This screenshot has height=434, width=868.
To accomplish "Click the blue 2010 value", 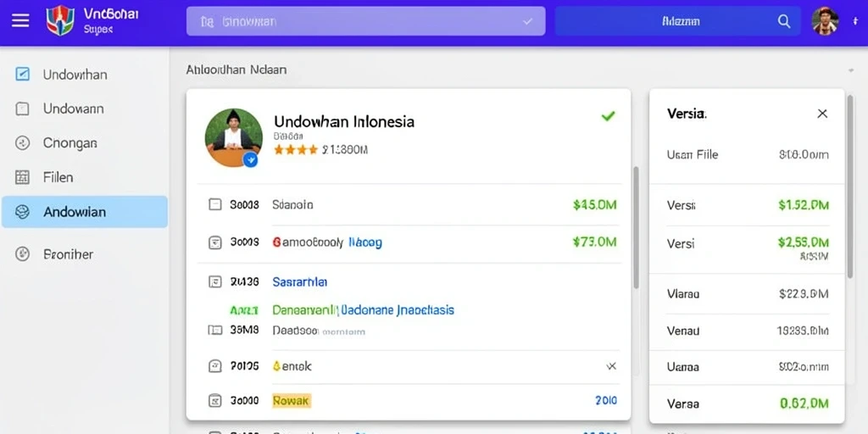I will point(606,400).
